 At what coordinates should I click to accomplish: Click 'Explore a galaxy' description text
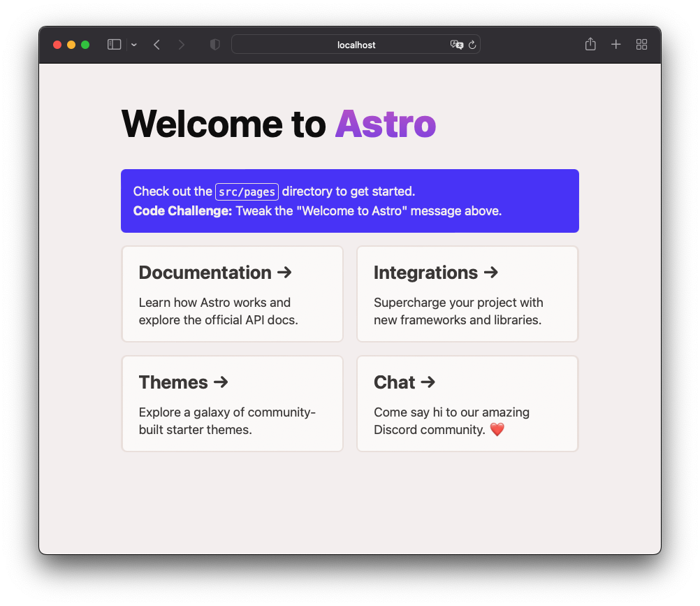[227, 421]
